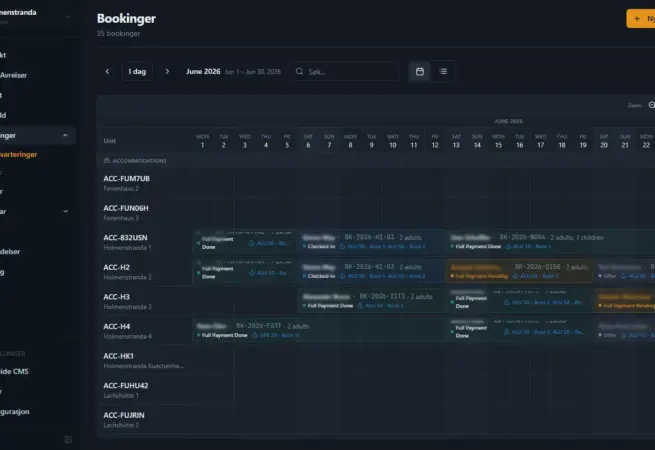Click the orange new booking button
Screen dimensions: 655x450
tap(641, 19)
